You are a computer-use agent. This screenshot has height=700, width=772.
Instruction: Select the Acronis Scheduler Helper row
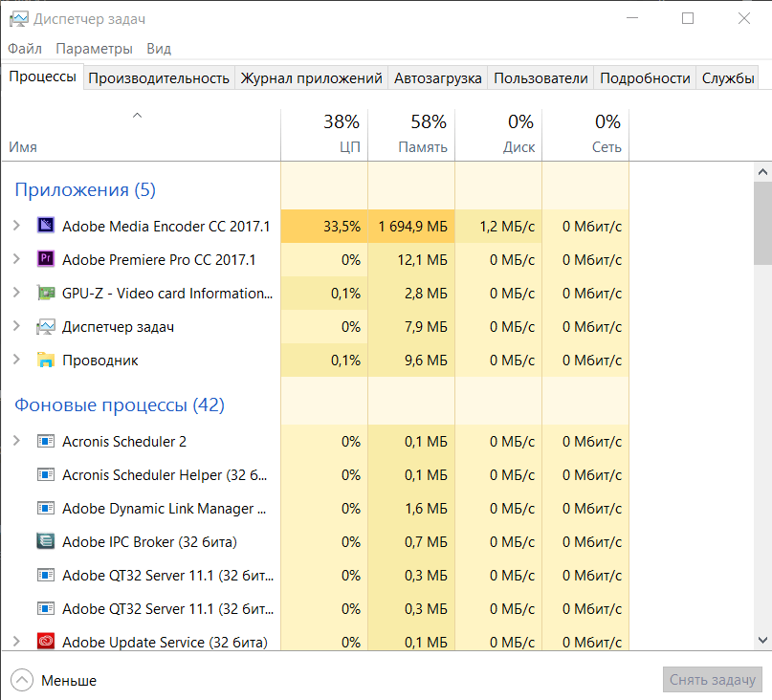pos(315,474)
